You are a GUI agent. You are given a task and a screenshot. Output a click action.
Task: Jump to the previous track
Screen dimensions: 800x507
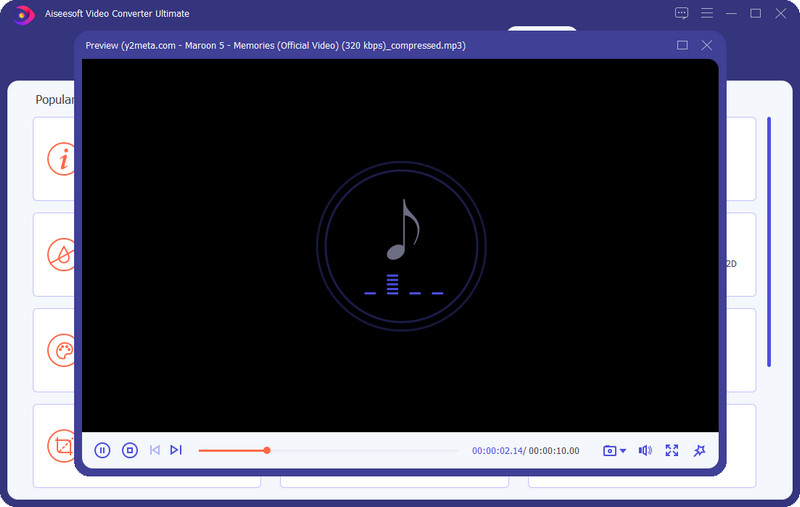[x=155, y=450]
